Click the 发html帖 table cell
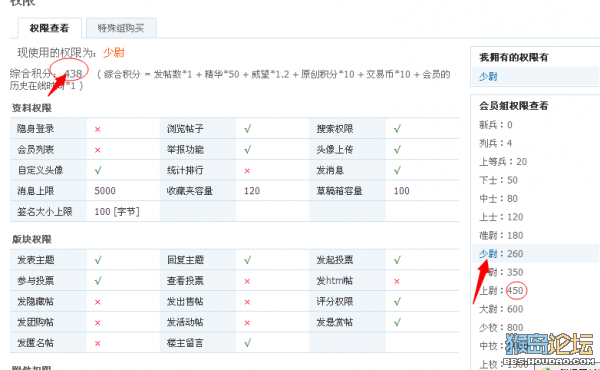Image resolution: width=600 pixels, height=370 pixels. [x=347, y=280]
